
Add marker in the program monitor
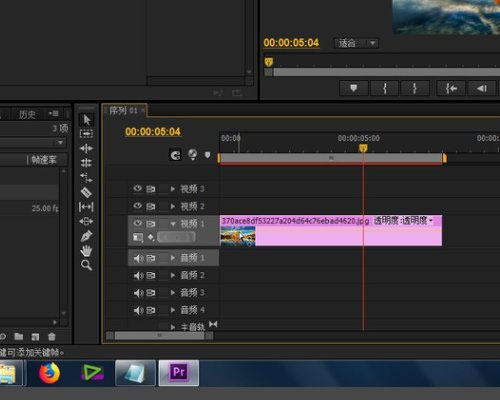point(354,88)
